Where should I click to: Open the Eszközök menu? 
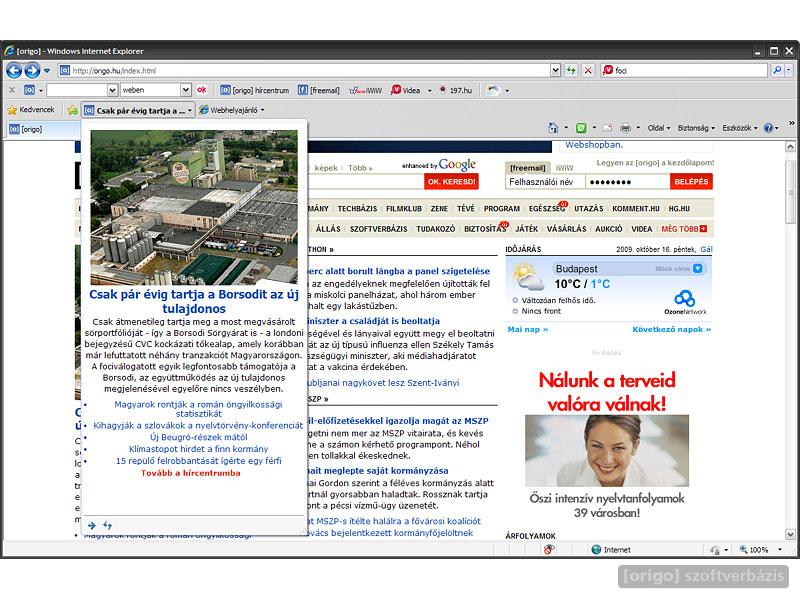739,128
